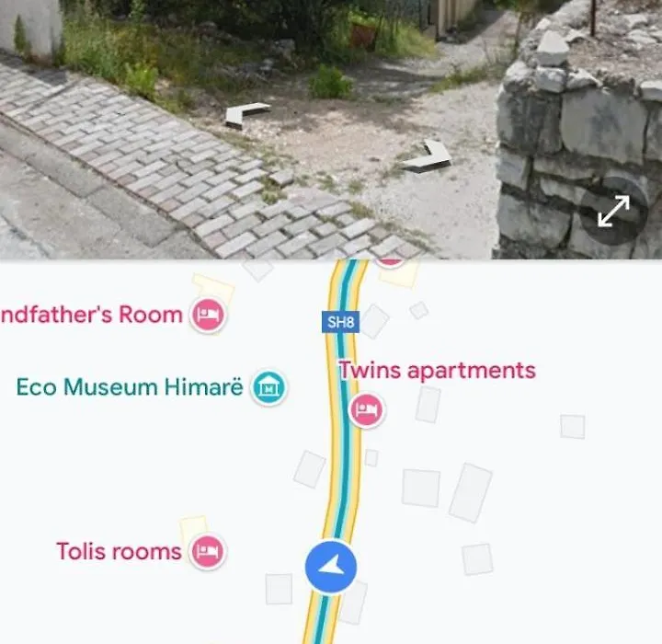Tap the blue location direction marker
The height and width of the screenshot is (644, 662).
[x=331, y=567]
